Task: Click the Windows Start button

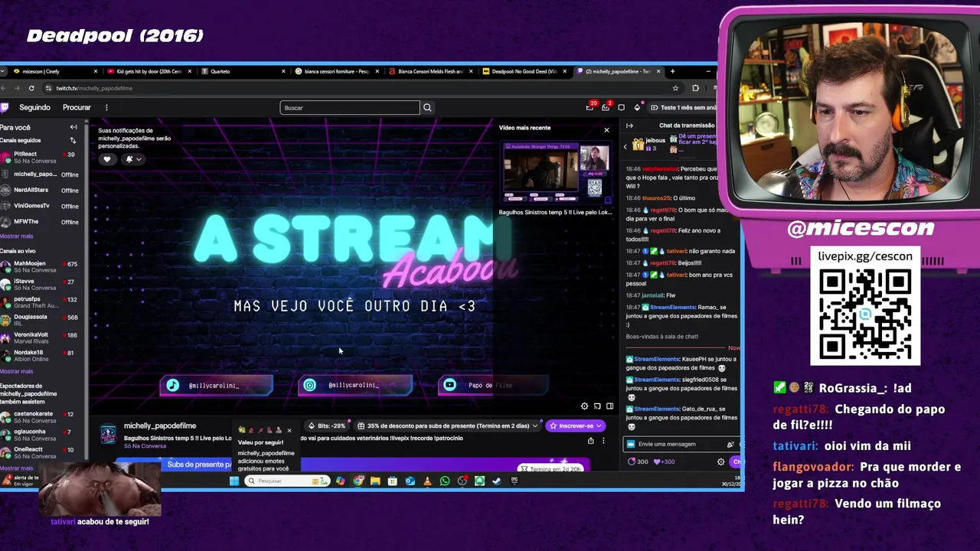Action: [x=234, y=481]
